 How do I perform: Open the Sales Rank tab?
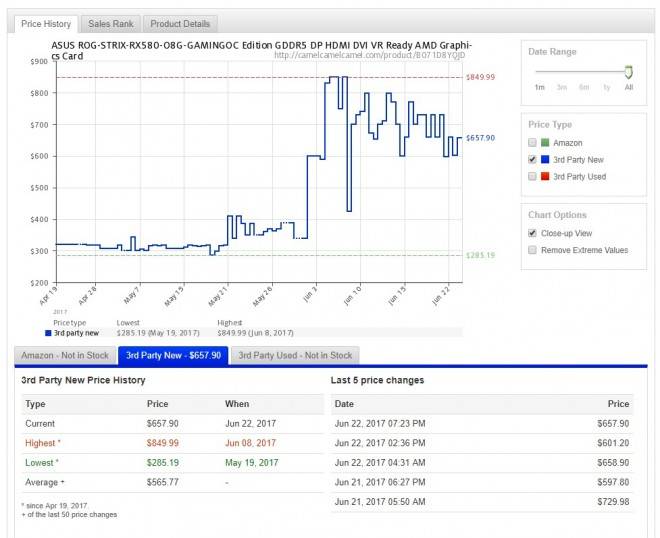coord(111,24)
